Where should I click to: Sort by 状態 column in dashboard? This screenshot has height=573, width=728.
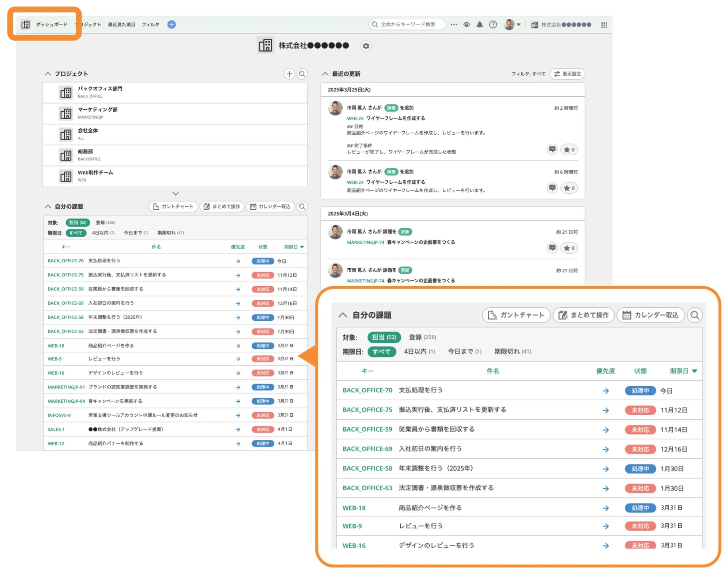[x=263, y=247]
